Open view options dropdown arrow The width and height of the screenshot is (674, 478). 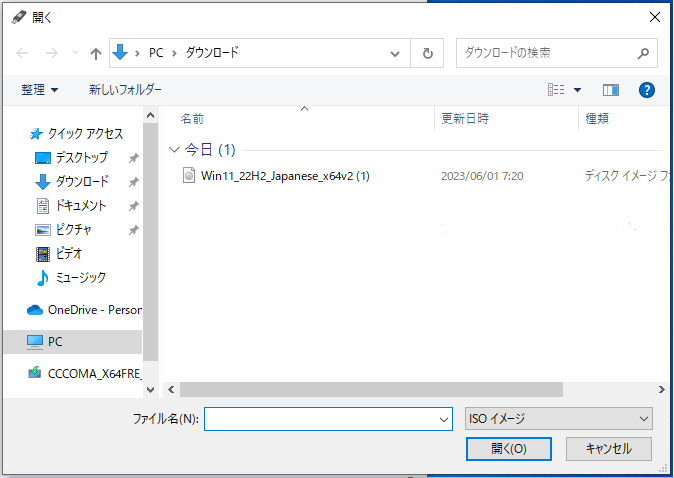[577, 90]
